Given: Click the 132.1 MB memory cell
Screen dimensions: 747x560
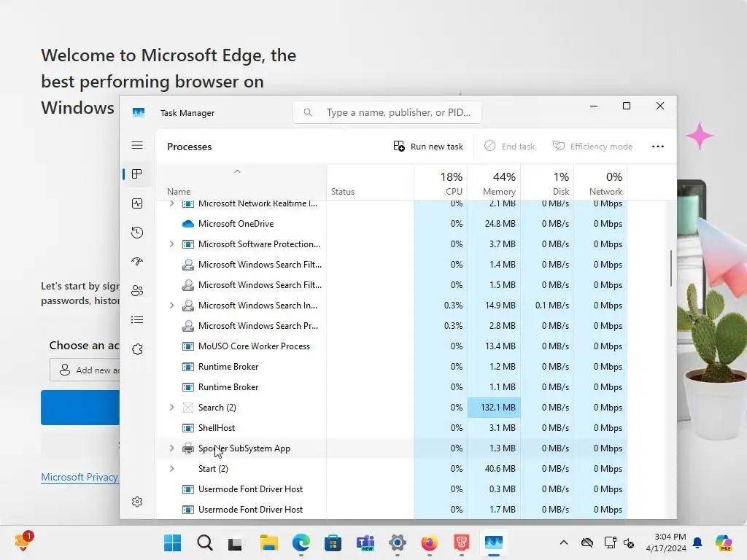Looking at the screenshot, I should pos(494,408).
